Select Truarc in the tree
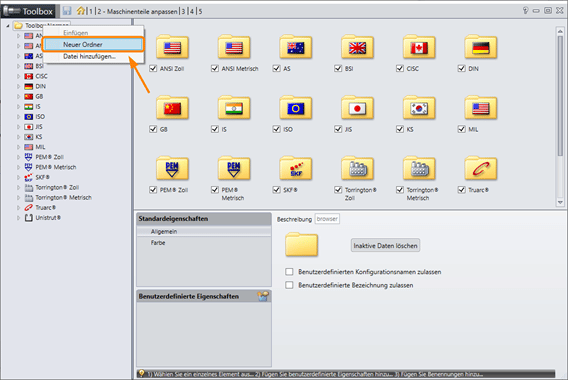 pyautogui.click(x=45, y=208)
